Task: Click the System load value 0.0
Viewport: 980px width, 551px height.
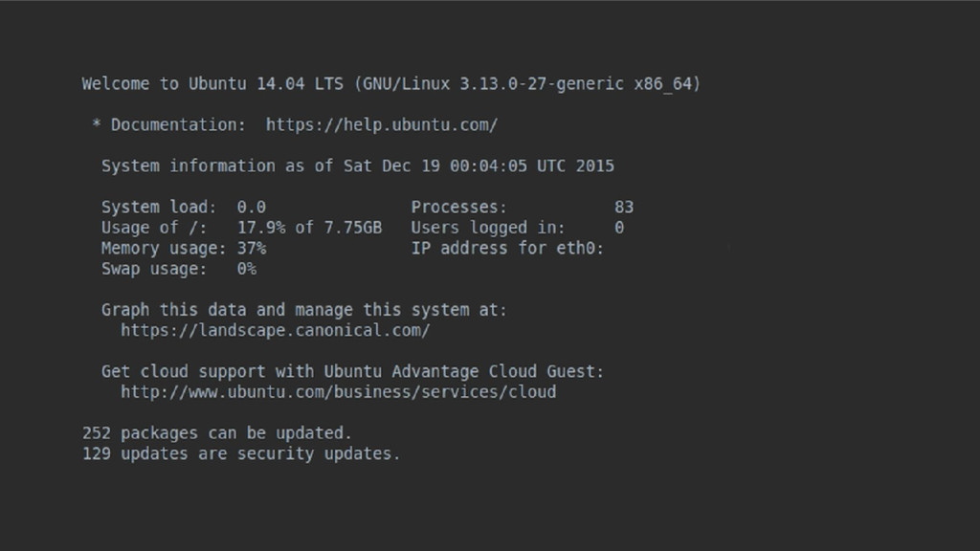Action: (252, 208)
